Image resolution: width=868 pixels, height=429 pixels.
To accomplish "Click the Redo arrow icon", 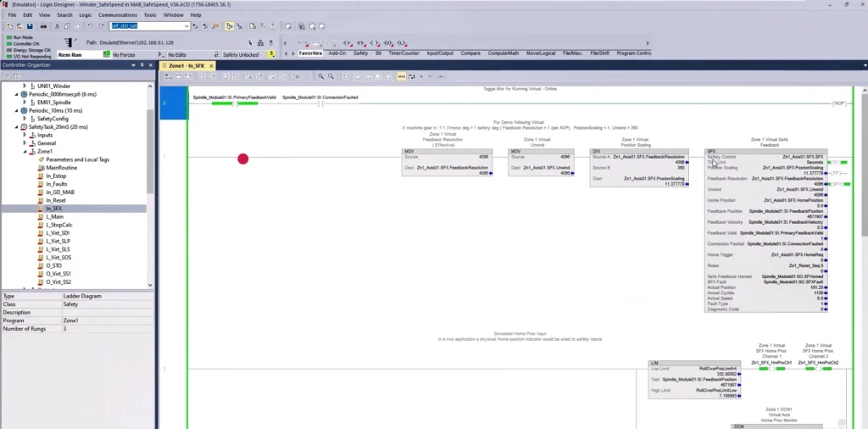I will [101, 26].
